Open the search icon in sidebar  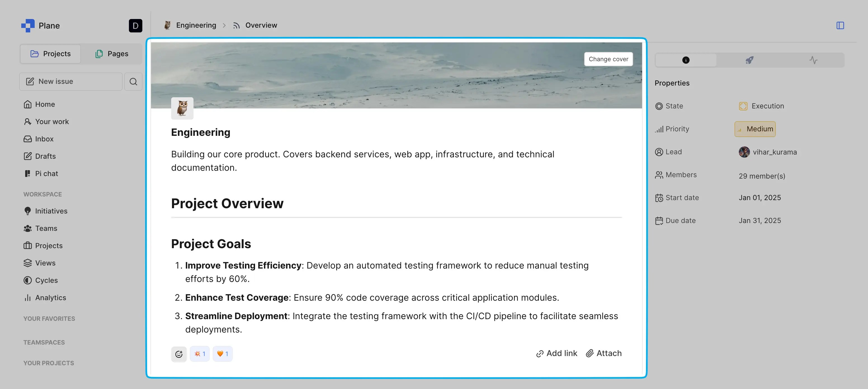coord(133,81)
